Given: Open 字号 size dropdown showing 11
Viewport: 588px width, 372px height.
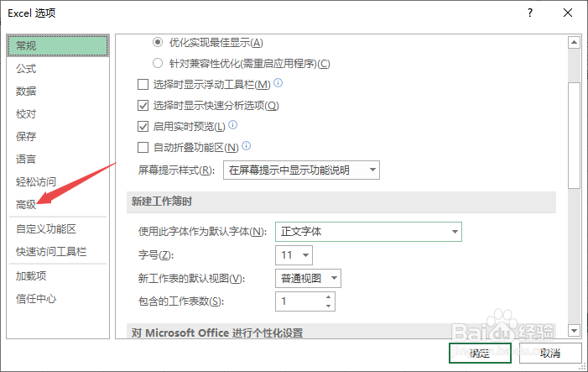Looking at the screenshot, I should coord(294,255).
